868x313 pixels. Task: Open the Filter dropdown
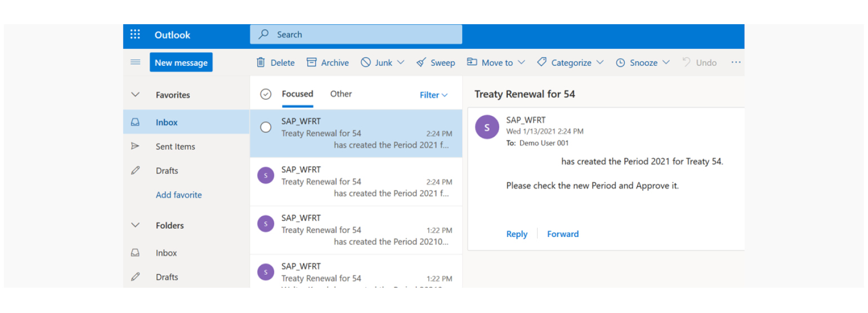point(433,95)
